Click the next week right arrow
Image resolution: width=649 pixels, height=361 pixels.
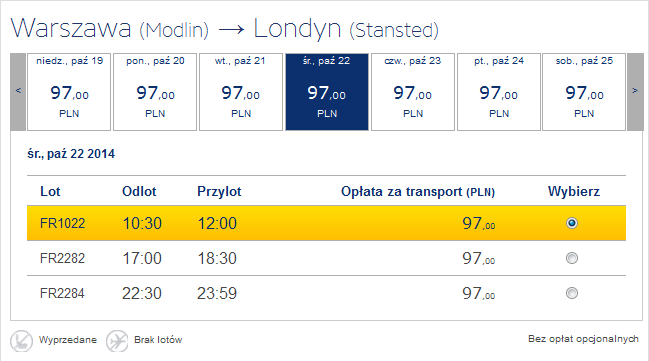click(x=635, y=92)
